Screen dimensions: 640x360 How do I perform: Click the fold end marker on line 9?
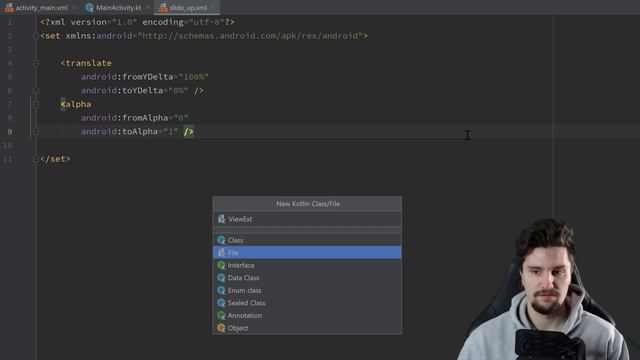point(36,131)
